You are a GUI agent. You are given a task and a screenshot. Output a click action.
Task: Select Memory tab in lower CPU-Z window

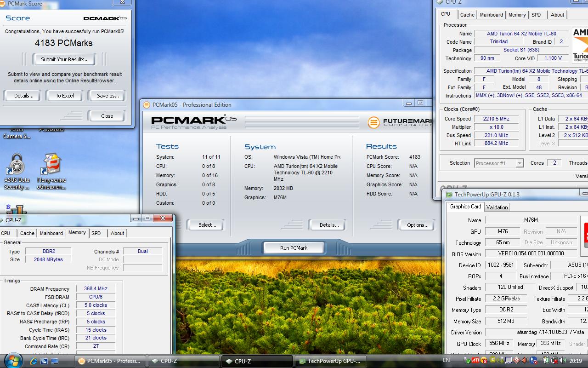pos(77,233)
